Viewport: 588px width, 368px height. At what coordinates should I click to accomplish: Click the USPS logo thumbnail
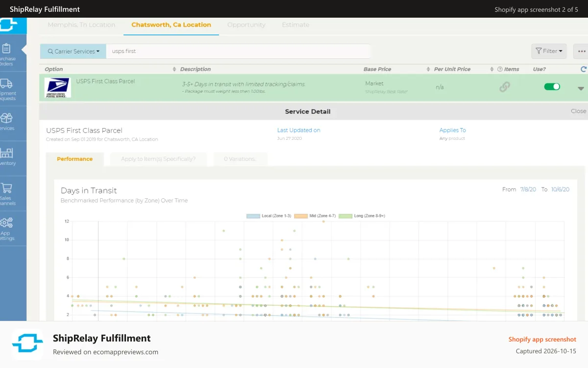coord(57,87)
